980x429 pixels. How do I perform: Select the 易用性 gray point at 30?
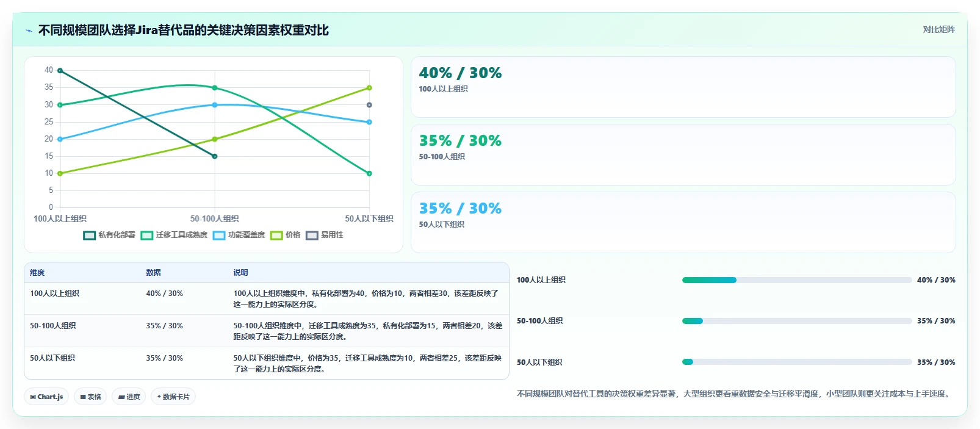tap(369, 105)
